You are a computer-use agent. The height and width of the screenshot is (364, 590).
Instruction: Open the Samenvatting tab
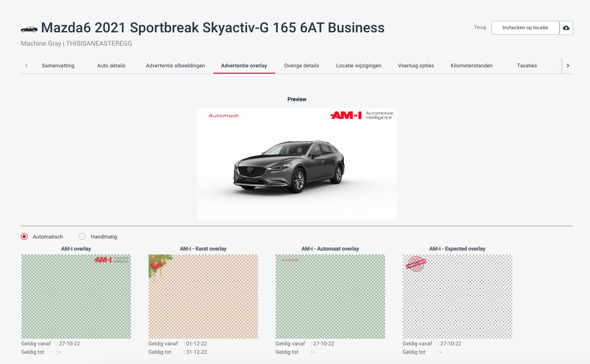(x=58, y=66)
